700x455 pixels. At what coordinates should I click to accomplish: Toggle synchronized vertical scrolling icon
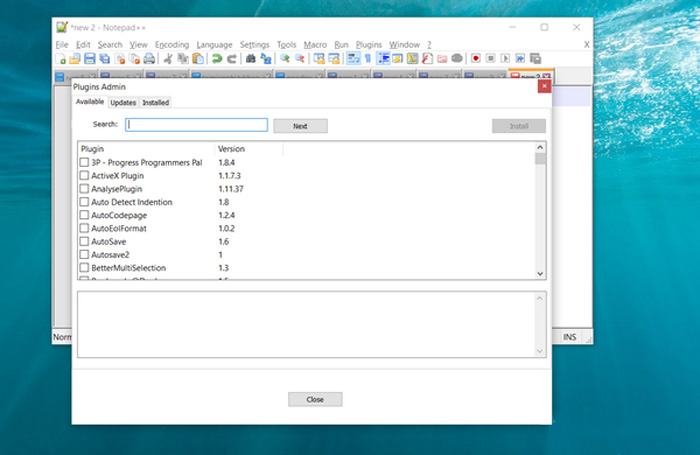[x=319, y=58]
